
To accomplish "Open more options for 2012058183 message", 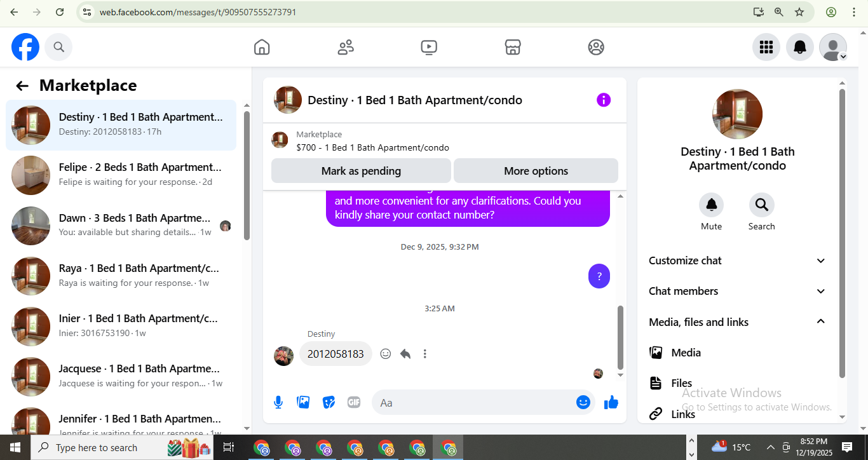I will [x=425, y=354].
